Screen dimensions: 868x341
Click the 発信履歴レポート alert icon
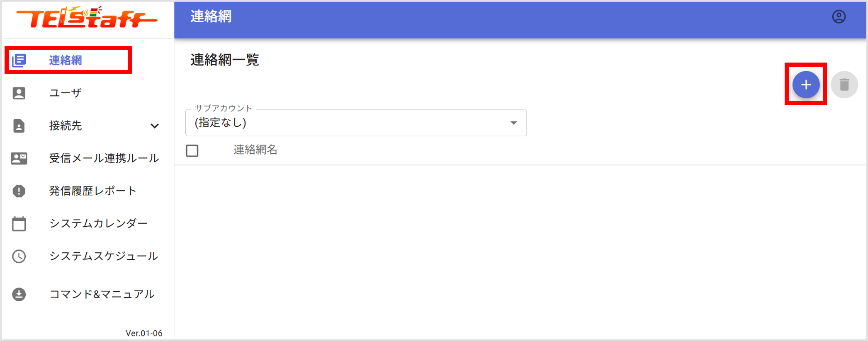coord(19,191)
